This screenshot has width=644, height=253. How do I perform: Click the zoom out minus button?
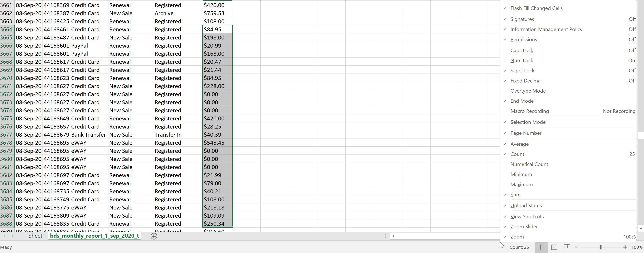pyautogui.click(x=577, y=247)
